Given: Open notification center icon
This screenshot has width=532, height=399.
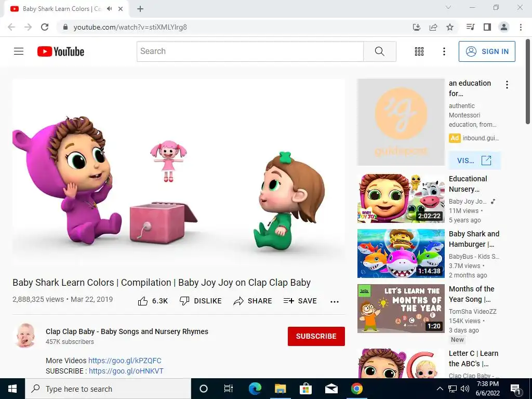Looking at the screenshot, I should pyautogui.click(x=516, y=389).
